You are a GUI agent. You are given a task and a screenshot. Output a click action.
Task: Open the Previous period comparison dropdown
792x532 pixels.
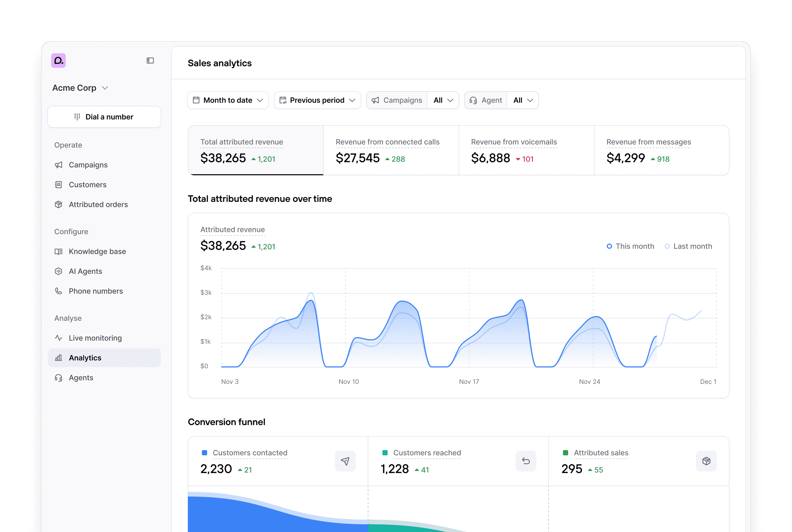click(x=317, y=100)
